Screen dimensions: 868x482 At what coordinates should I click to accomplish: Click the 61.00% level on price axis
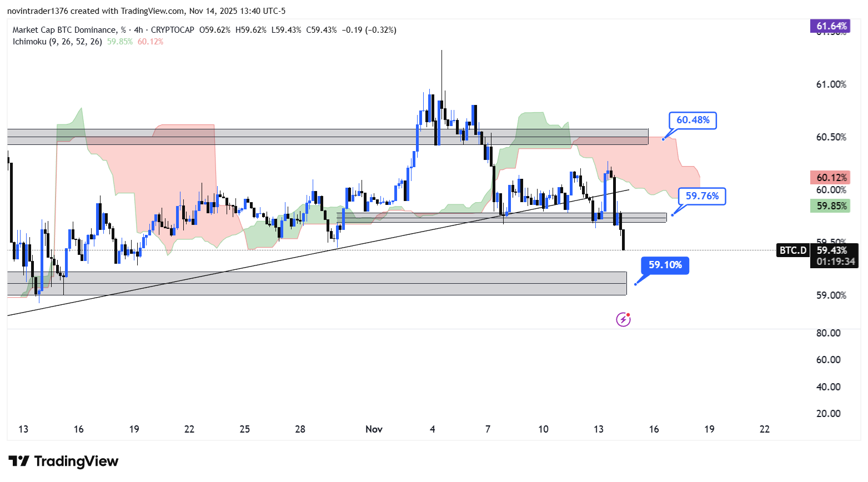[831, 84]
